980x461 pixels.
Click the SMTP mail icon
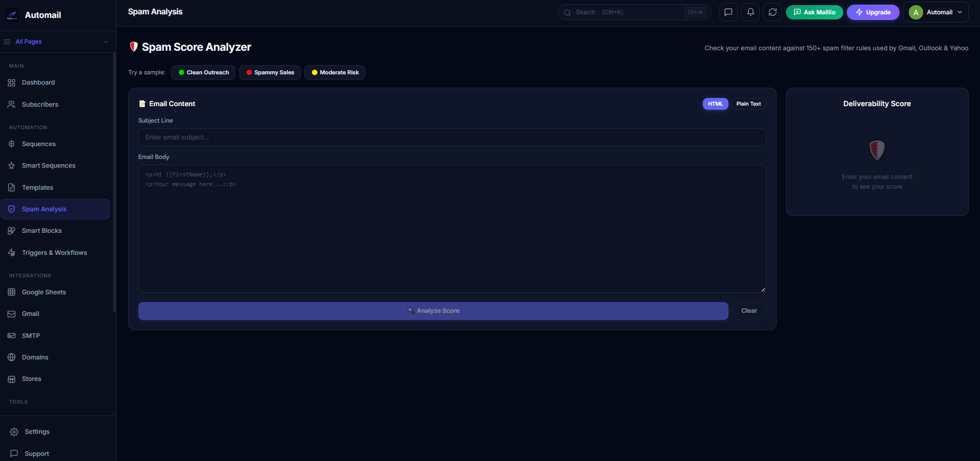point(11,336)
